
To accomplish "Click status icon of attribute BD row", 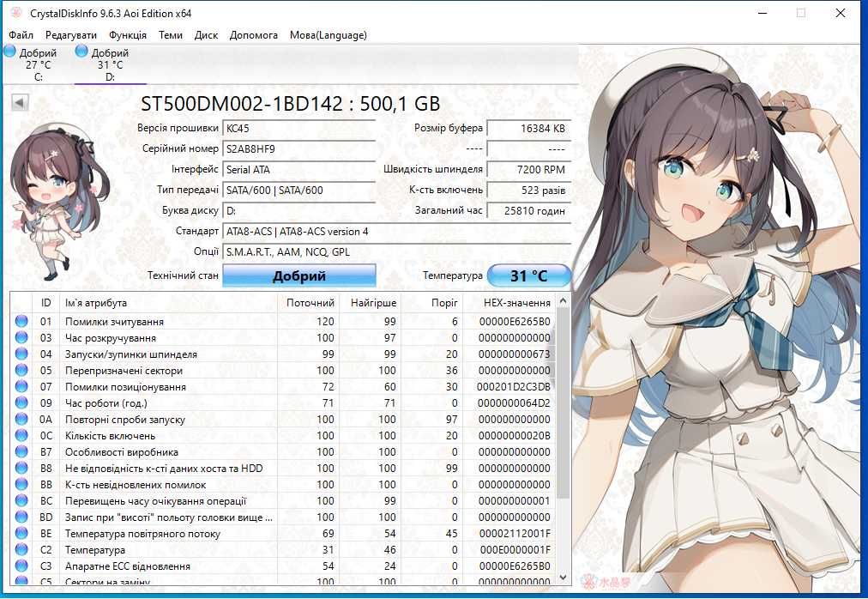I will tap(21, 517).
